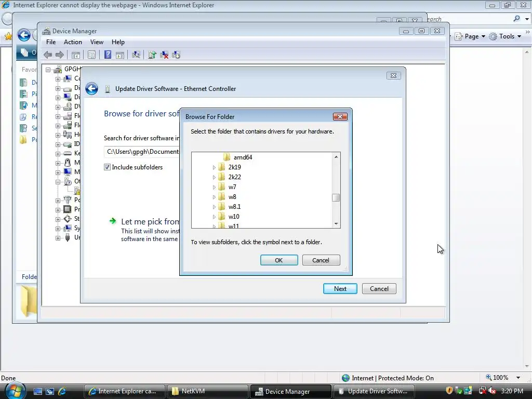Expand the w7 folder
The image size is (532, 399).
point(214,187)
